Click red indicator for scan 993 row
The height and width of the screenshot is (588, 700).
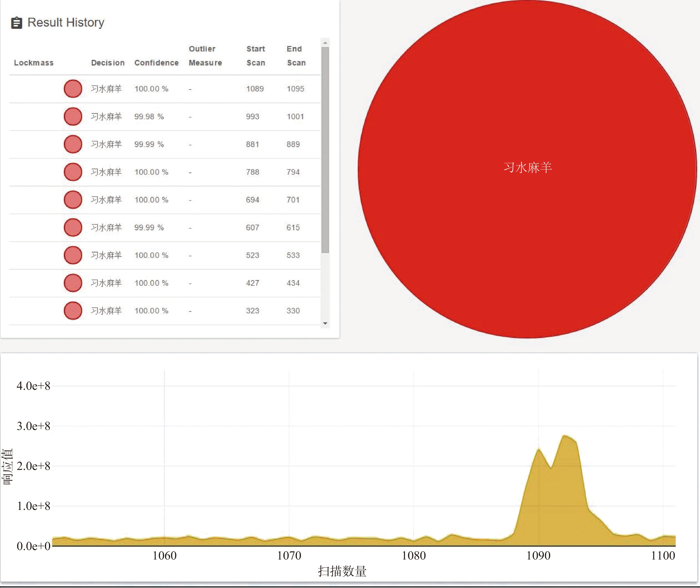[73, 116]
